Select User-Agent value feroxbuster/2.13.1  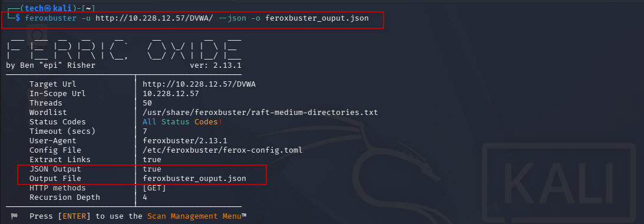tap(185, 141)
